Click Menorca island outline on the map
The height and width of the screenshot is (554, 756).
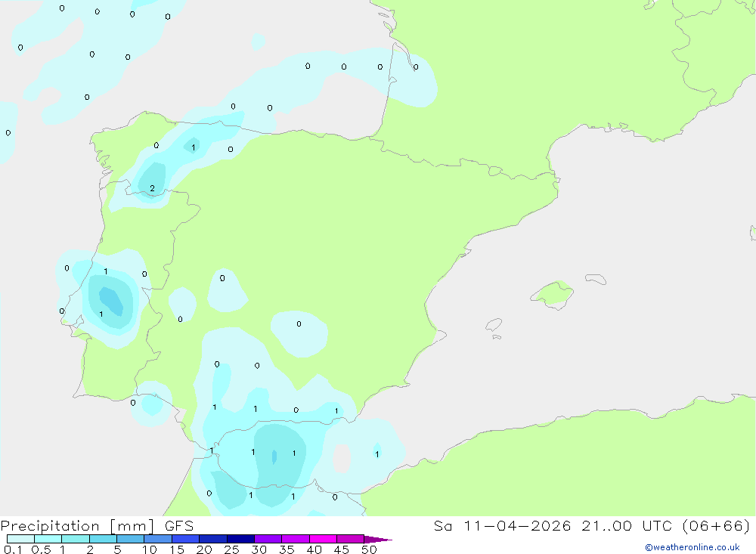pyautogui.click(x=596, y=279)
